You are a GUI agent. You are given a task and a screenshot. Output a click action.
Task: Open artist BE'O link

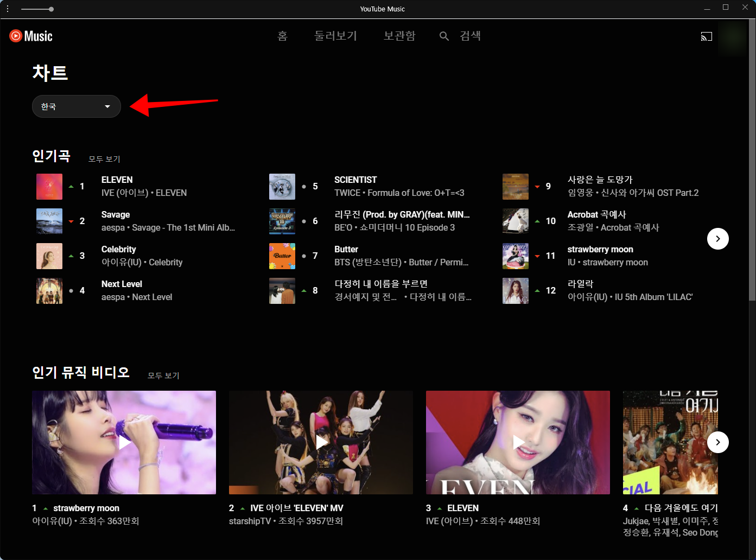343,227
